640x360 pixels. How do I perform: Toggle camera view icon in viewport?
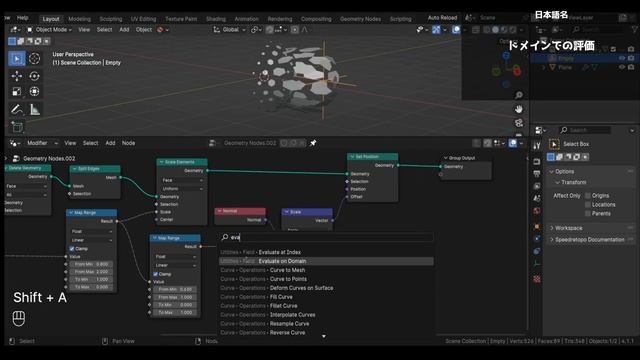(519, 123)
